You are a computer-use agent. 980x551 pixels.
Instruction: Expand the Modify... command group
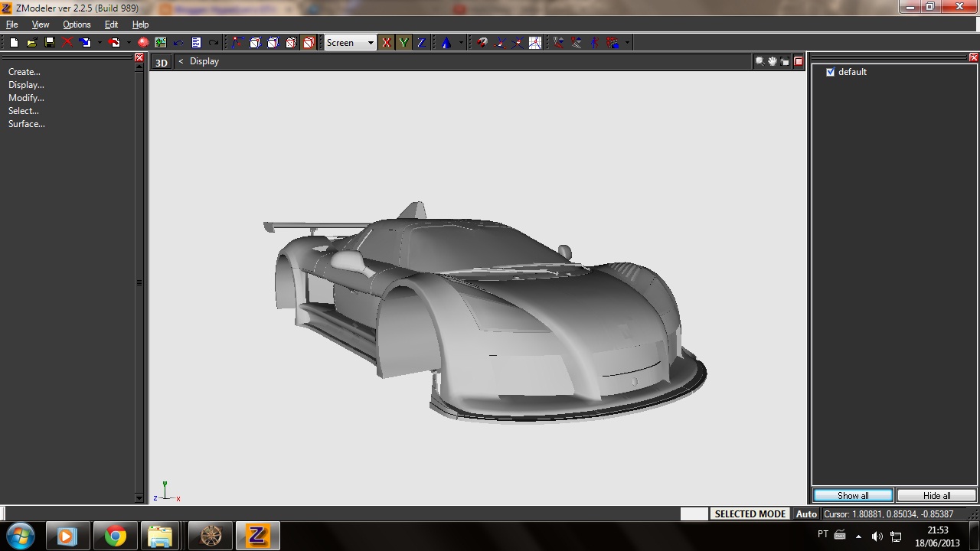pos(26,98)
